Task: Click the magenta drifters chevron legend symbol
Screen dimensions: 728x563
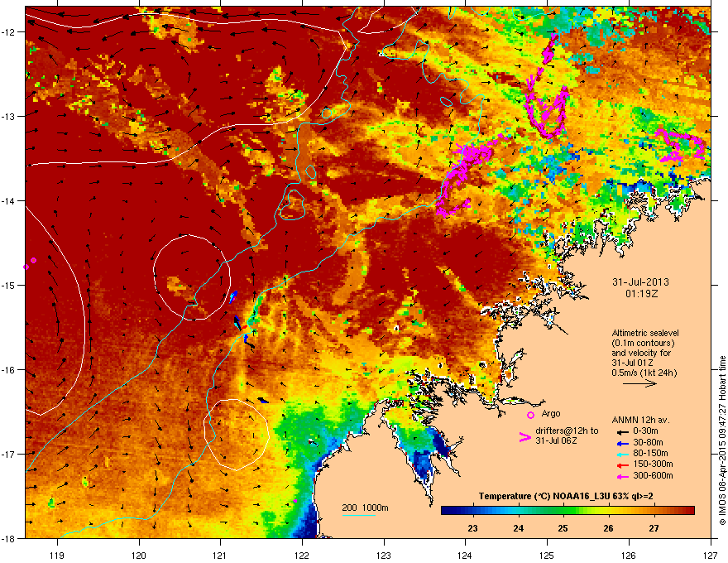Action: tap(524, 437)
